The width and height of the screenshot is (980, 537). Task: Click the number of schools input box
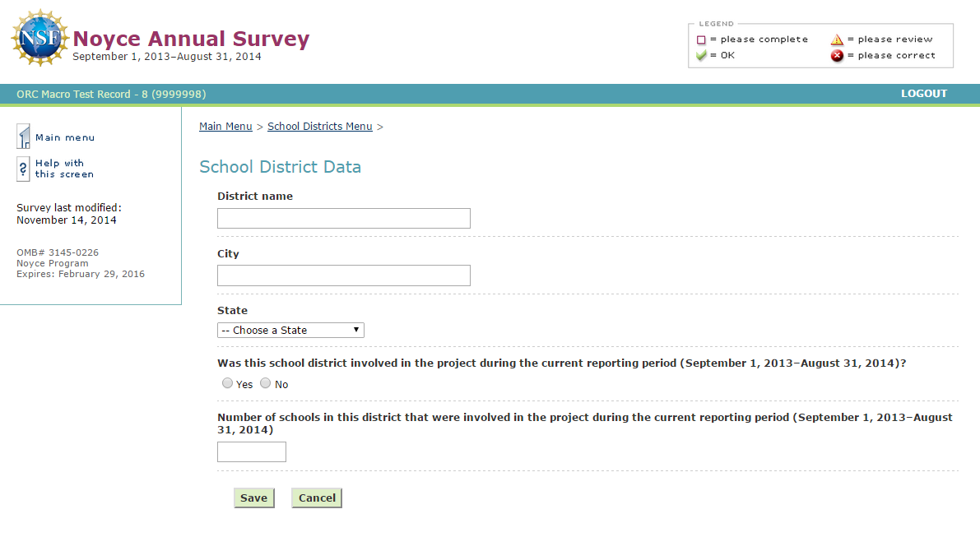point(251,451)
